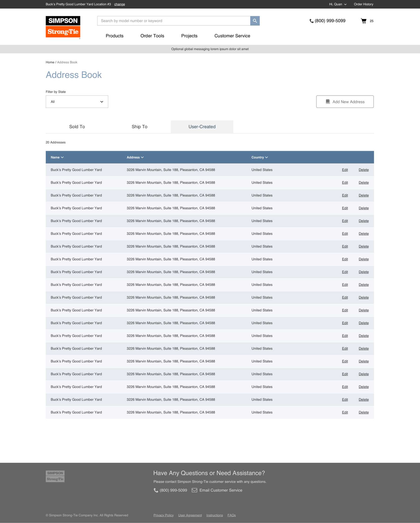This screenshot has height=523, width=420.
Task: Expand the Hi, Quan account menu
Action: coord(338,4)
